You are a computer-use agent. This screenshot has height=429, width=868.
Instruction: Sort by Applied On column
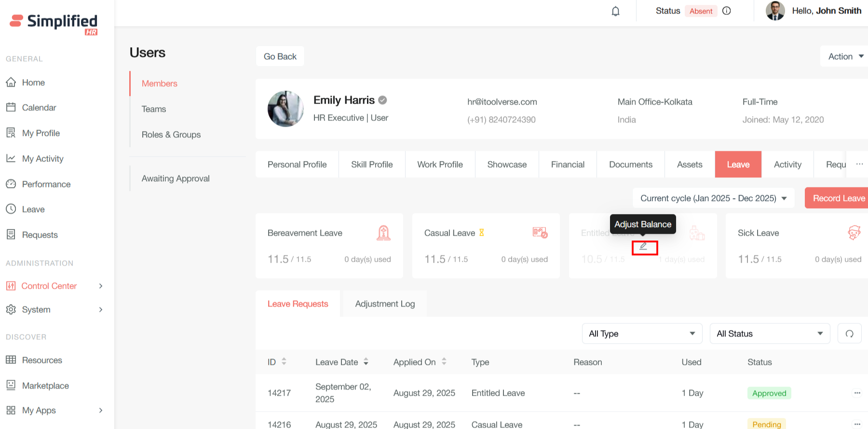tap(444, 362)
